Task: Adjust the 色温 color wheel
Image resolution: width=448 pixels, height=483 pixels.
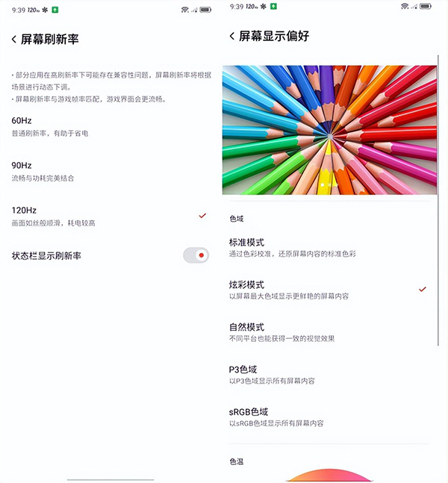Action: [332, 476]
